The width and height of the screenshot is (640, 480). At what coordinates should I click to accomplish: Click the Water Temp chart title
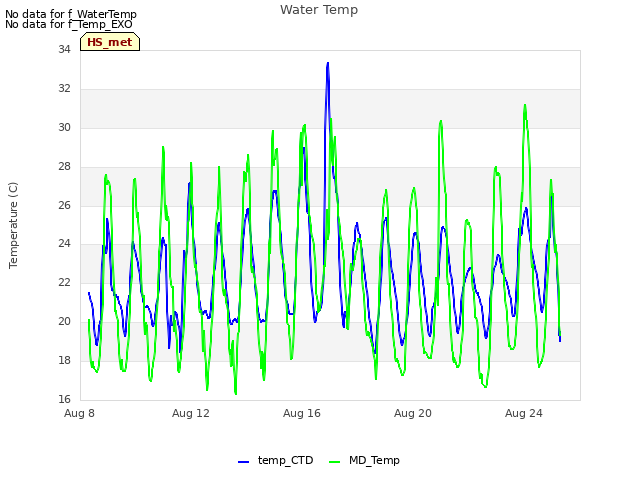coord(319,10)
